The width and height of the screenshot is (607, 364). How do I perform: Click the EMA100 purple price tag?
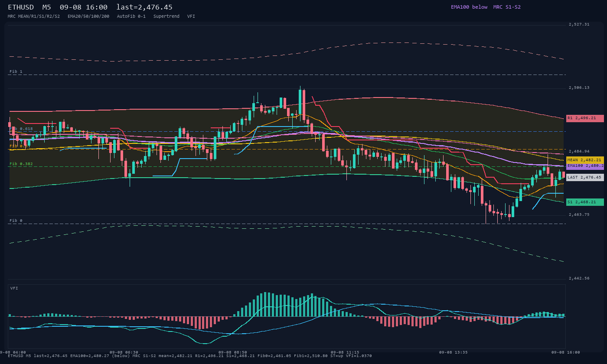pyautogui.click(x=585, y=166)
